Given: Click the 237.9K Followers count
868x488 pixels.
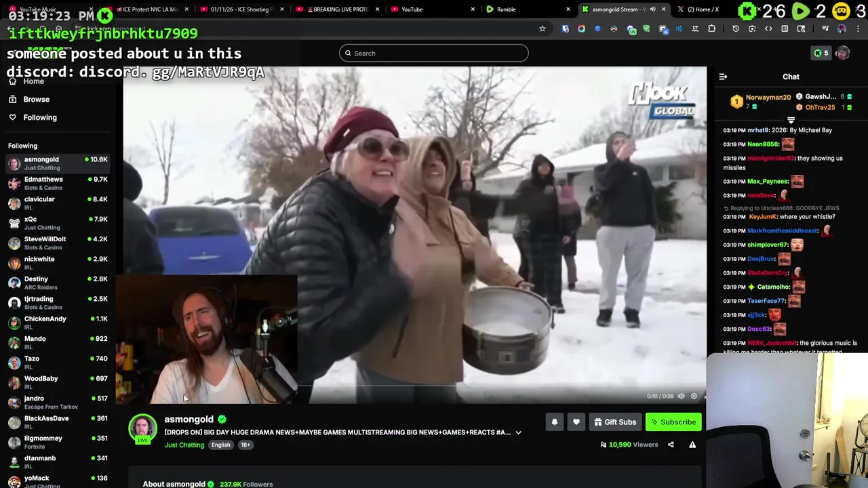Looking at the screenshot, I should pyautogui.click(x=246, y=484).
